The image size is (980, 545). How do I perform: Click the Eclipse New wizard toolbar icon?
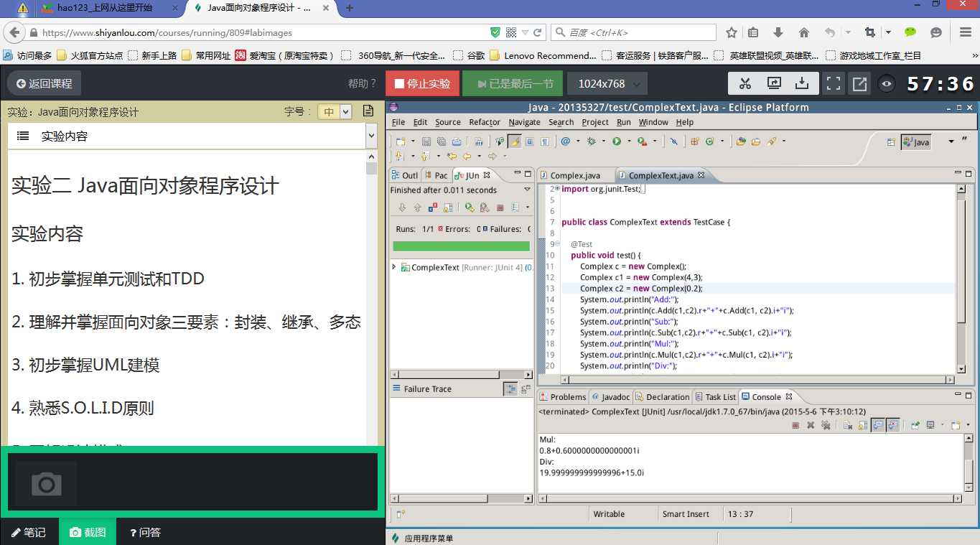coord(401,141)
